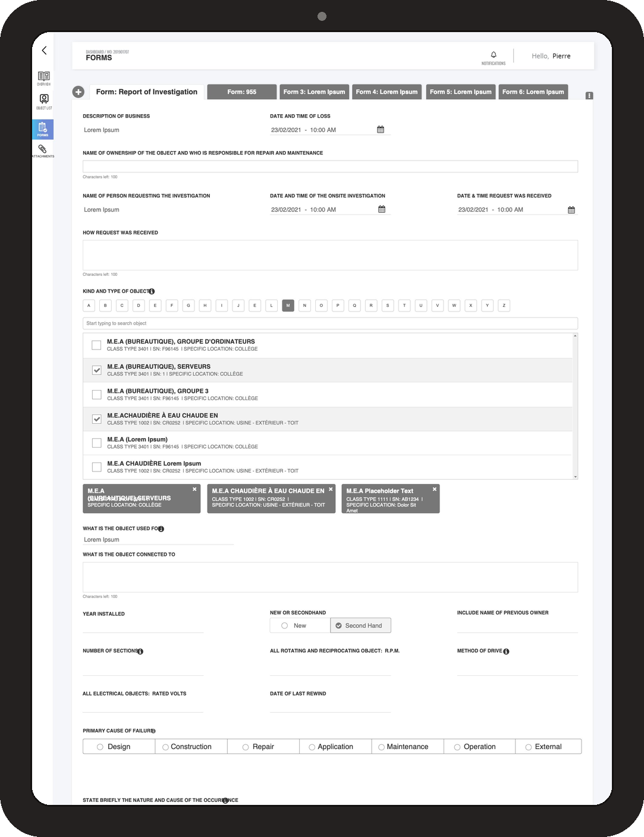This screenshot has width=644, height=837.
Task: Show info for Primary Cause of Failure
Action: click(153, 731)
